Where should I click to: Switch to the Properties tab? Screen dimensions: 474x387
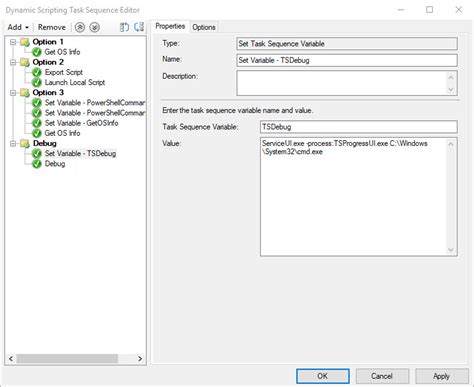(x=170, y=26)
